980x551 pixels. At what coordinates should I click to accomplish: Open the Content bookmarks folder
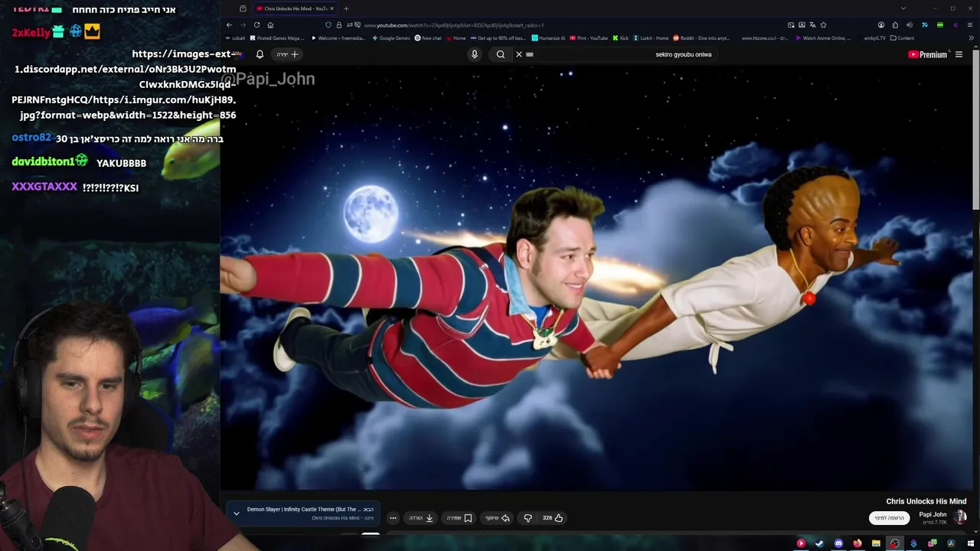(902, 38)
